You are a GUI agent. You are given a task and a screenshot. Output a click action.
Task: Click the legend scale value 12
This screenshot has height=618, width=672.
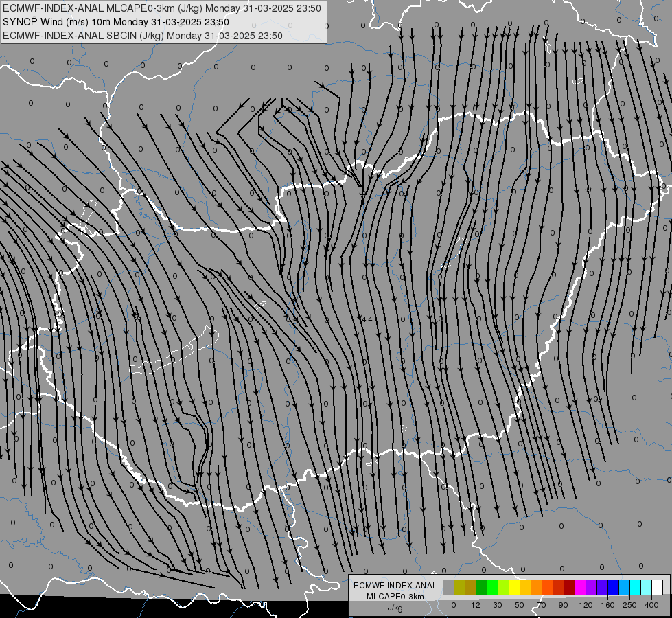pos(476,605)
